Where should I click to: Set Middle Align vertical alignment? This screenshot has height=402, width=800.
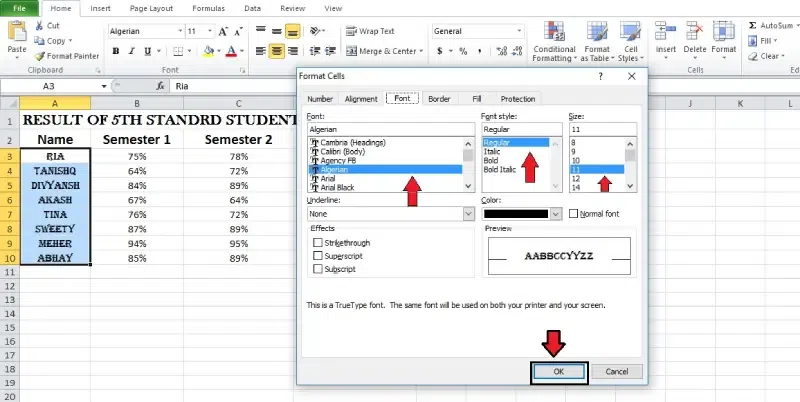tap(277, 31)
